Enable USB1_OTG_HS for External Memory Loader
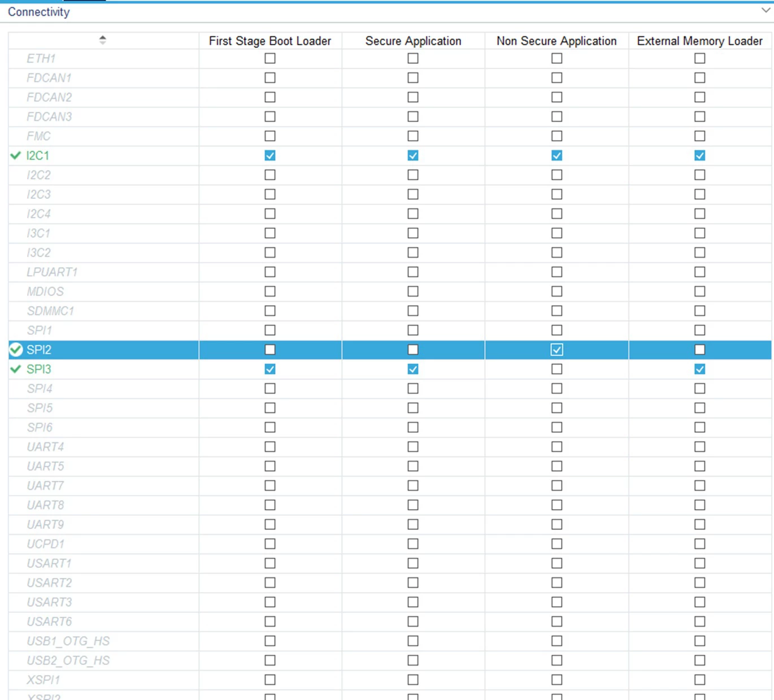The image size is (774, 700). coord(699,641)
